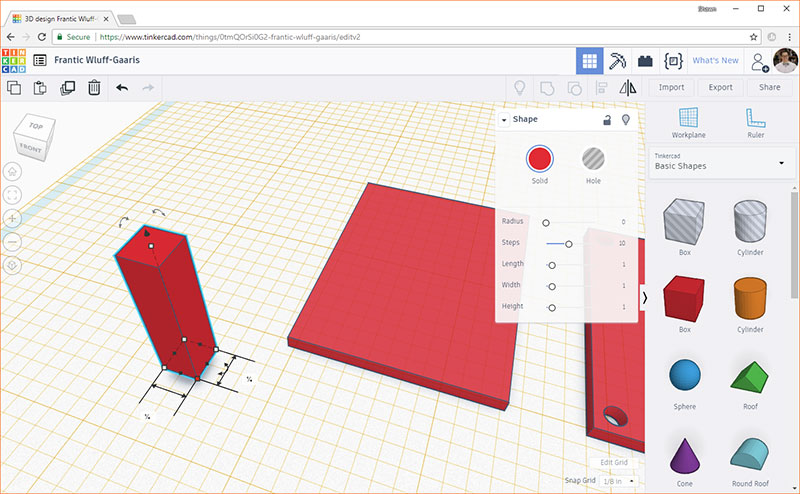Image resolution: width=800 pixels, height=494 pixels.
Task: Open the What's New link
Action: pos(715,61)
